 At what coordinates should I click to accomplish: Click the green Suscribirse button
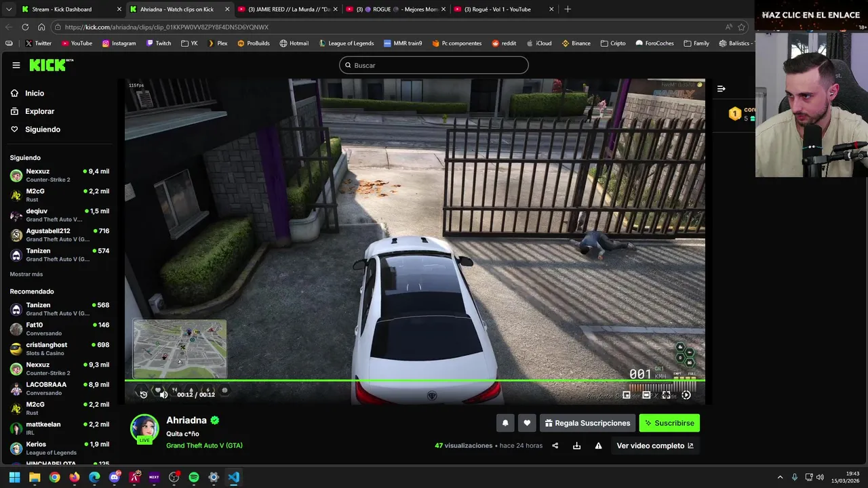coord(669,423)
